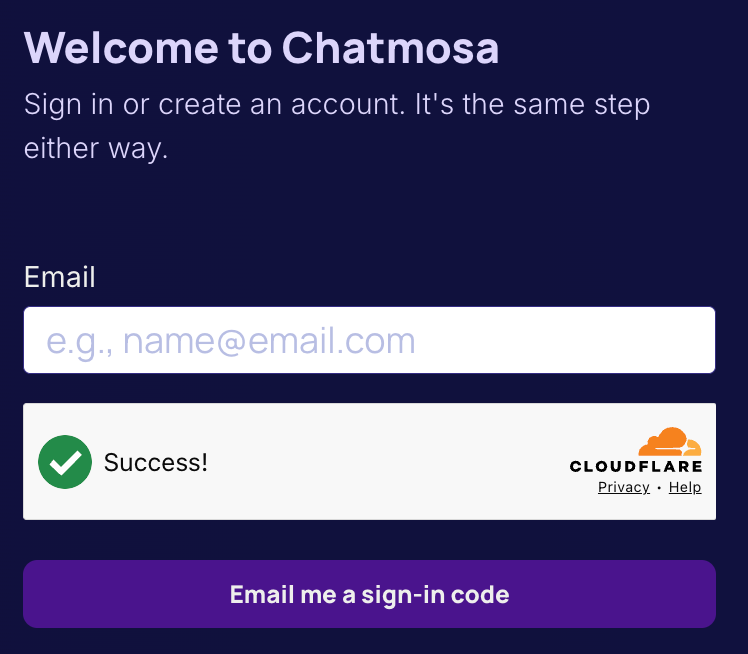Screen dimensions: 748x654
Task: Click the Success! verification text
Action: point(156,462)
